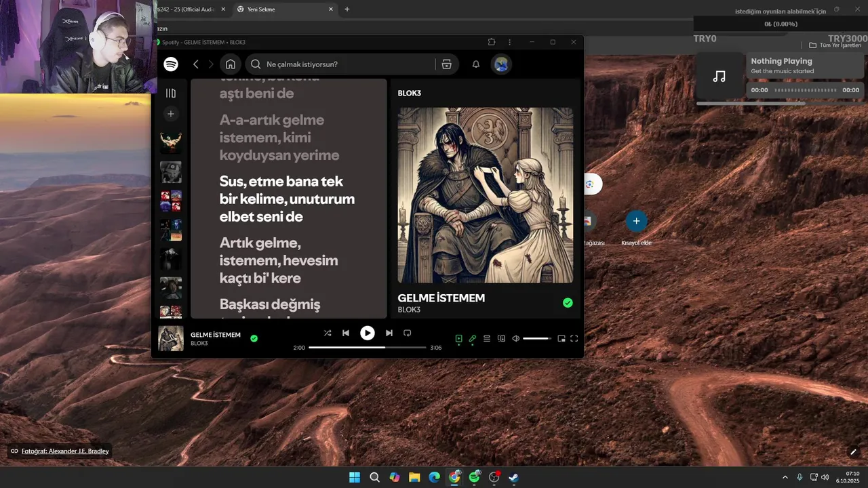Open 'Tüm Yer İşaretleri' bookmarks folder
The image size is (868, 488).
pyautogui.click(x=835, y=45)
